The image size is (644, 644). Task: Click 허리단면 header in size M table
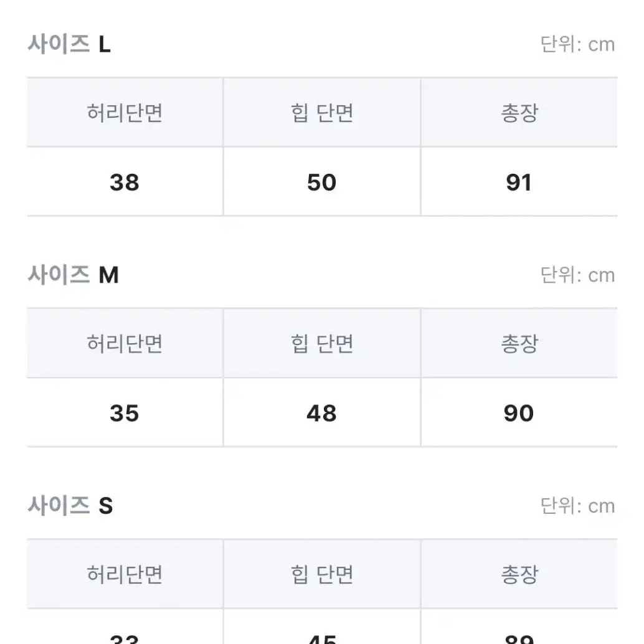click(125, 343)
